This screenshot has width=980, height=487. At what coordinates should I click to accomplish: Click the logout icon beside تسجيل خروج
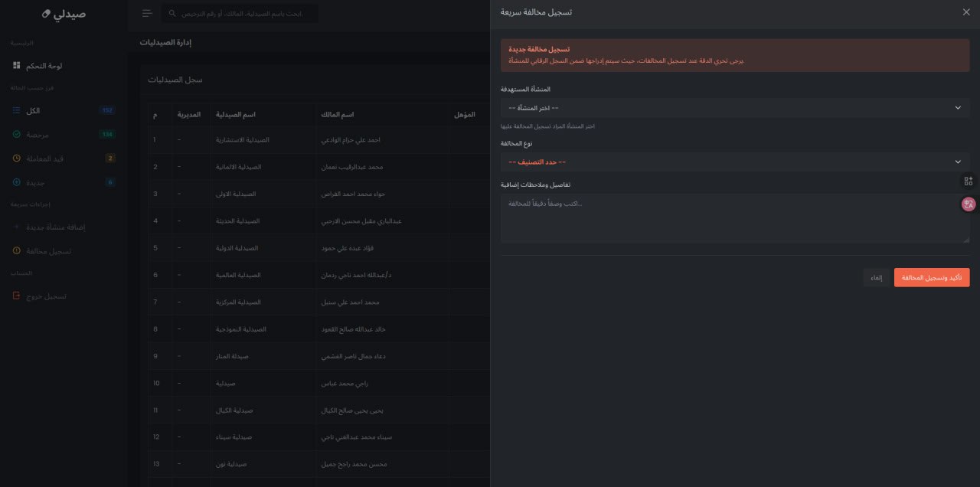(16, 296)
